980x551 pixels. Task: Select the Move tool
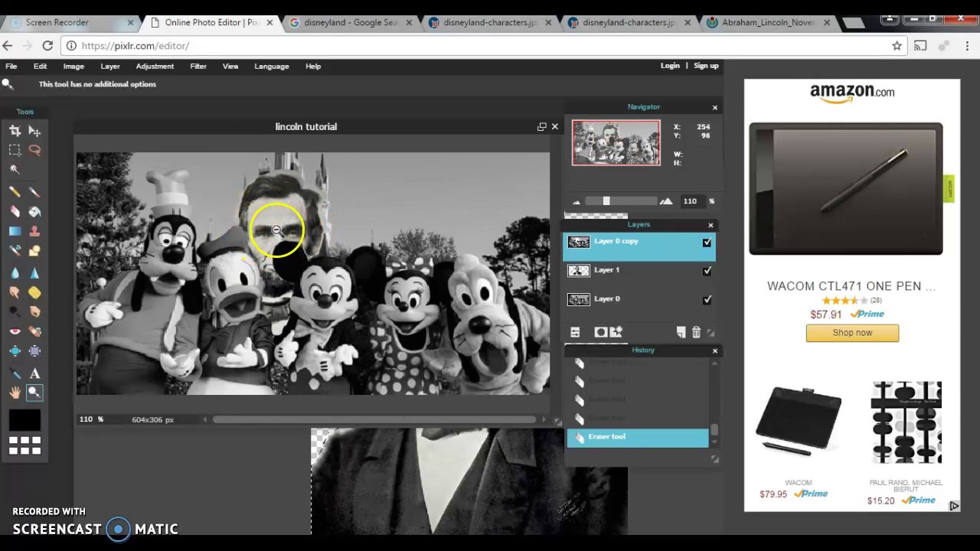coord(34,132)
